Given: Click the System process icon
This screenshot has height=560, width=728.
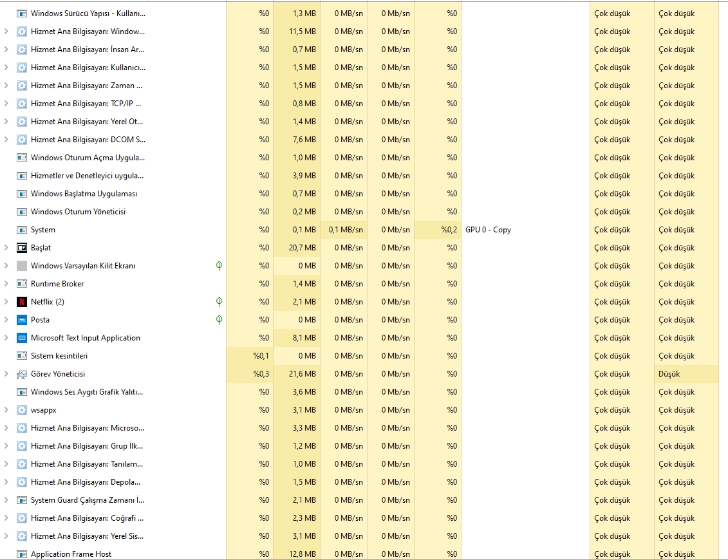Looking at the screenshot, I should click(x=22, y=230).
